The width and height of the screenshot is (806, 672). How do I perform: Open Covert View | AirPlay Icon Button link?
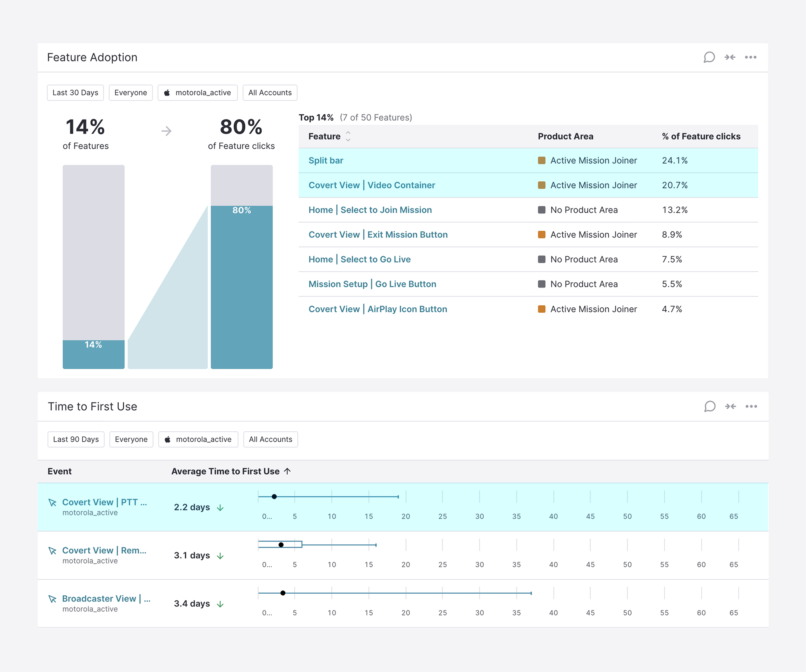tap(377, 309)
